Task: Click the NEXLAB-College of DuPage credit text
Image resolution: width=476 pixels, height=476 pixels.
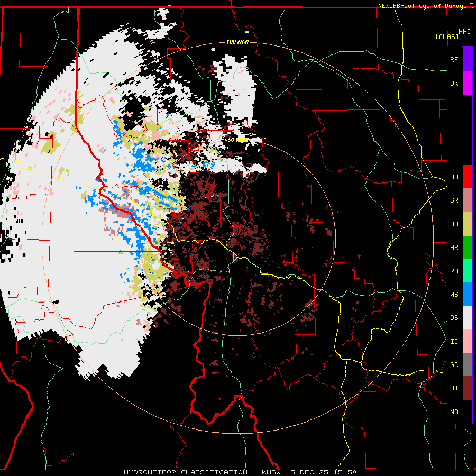Action: pos(423,6)
